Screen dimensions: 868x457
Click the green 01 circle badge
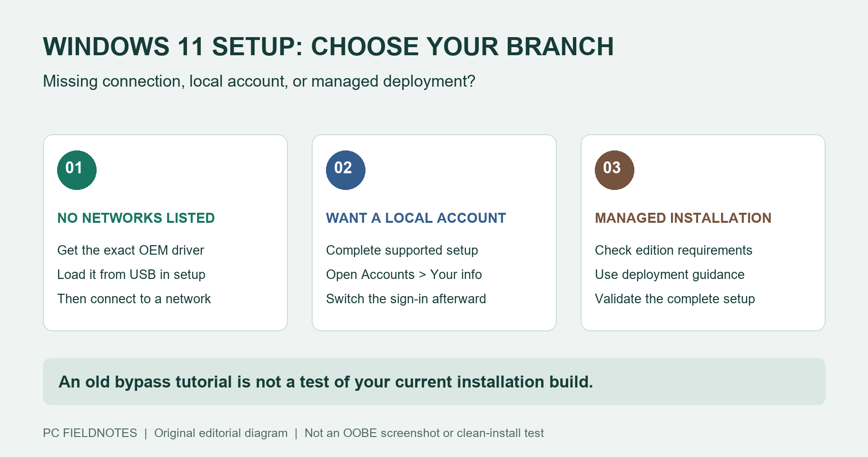77,170
